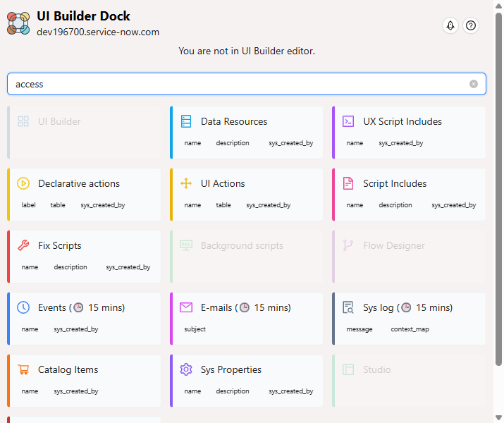Image resolution: width=504 pixels, height=423 pixels.
Task: Click the search box containing 'access'
Action: tap(240, 84)
